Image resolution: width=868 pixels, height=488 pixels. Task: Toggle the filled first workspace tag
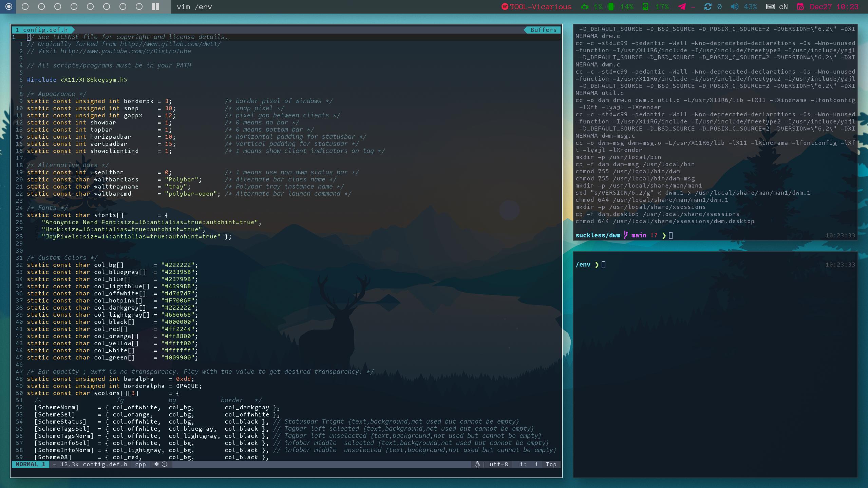coord(9,6)
